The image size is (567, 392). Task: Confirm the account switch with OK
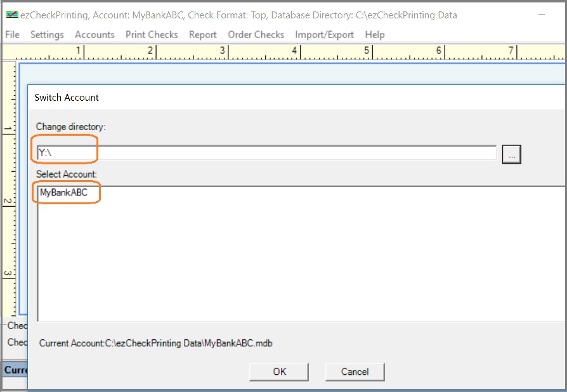tap(279, 372)
